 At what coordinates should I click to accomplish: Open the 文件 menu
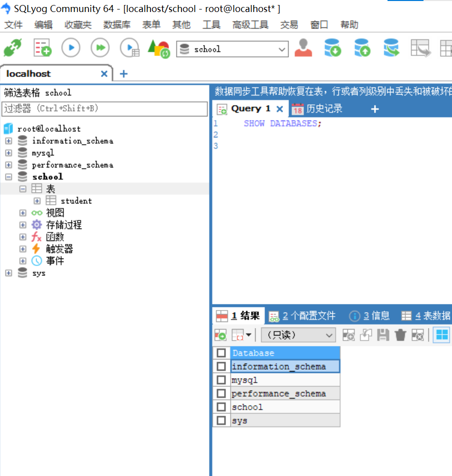pyautogui.click(x=13, y=24)
